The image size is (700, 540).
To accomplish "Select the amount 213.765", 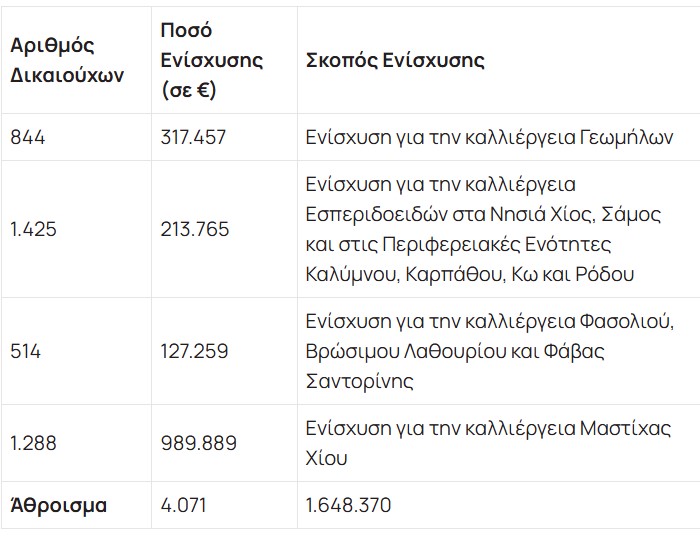I will point(194,229).
